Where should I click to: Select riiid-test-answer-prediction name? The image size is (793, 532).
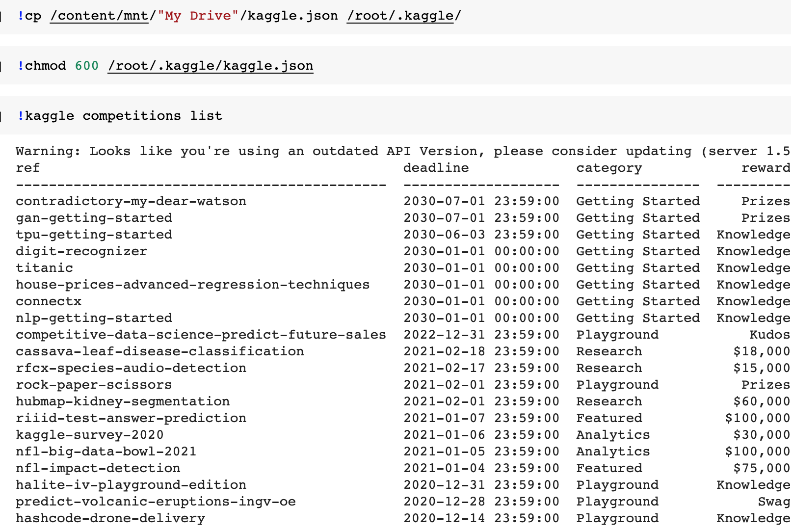tap(131, 418)
